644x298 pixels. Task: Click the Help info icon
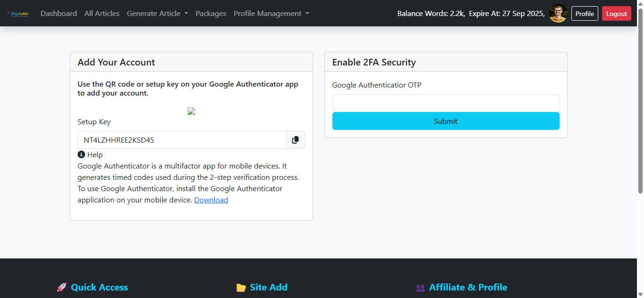click(x=82, y=154)
